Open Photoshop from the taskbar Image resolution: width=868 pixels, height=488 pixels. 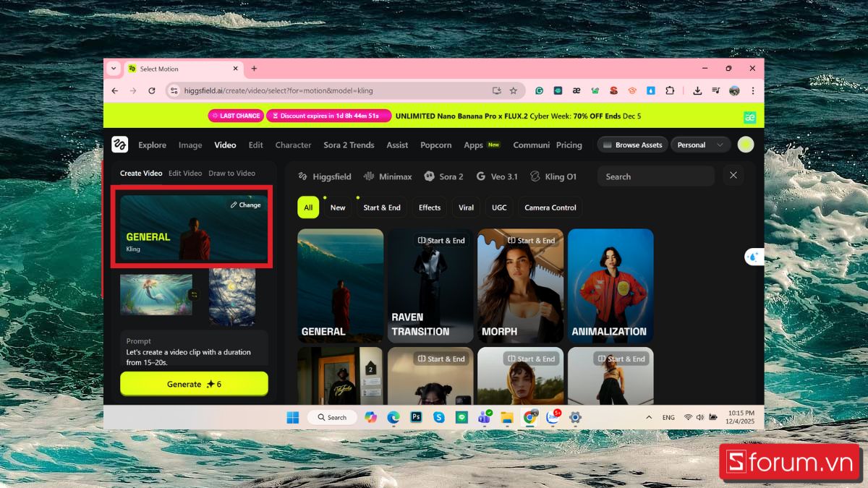pos(416,417)
